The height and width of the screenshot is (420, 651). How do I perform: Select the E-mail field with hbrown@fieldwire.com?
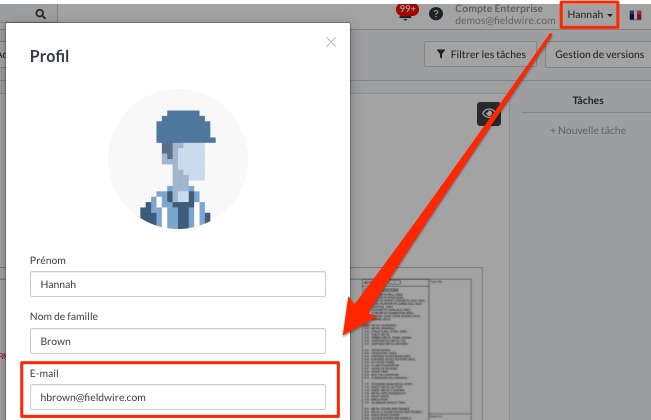[178, 397]
